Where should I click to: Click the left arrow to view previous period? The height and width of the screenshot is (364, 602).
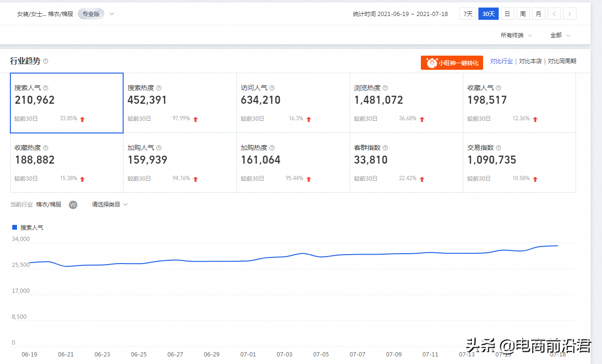coord(554,14)
